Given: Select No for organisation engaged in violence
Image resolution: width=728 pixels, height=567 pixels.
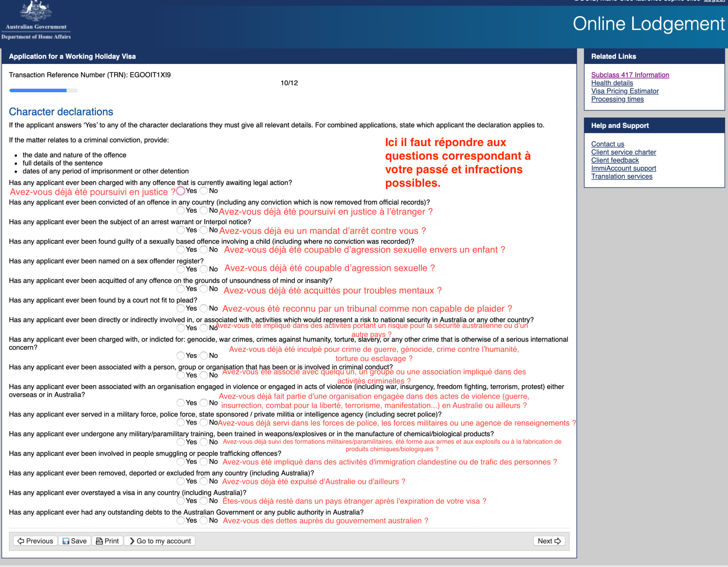Looking at the screenshot, I should click(x=204, y=403).
